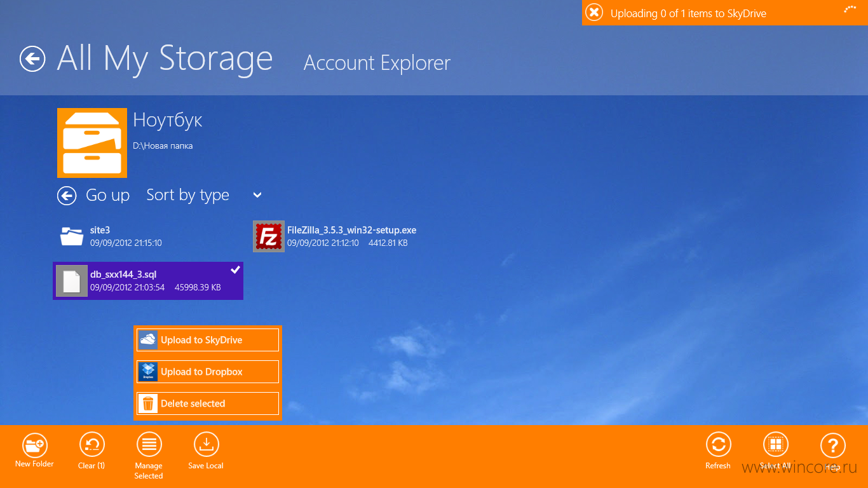Choose Delete selected
This screenshot has height=488, width=868.
(208, 403)
